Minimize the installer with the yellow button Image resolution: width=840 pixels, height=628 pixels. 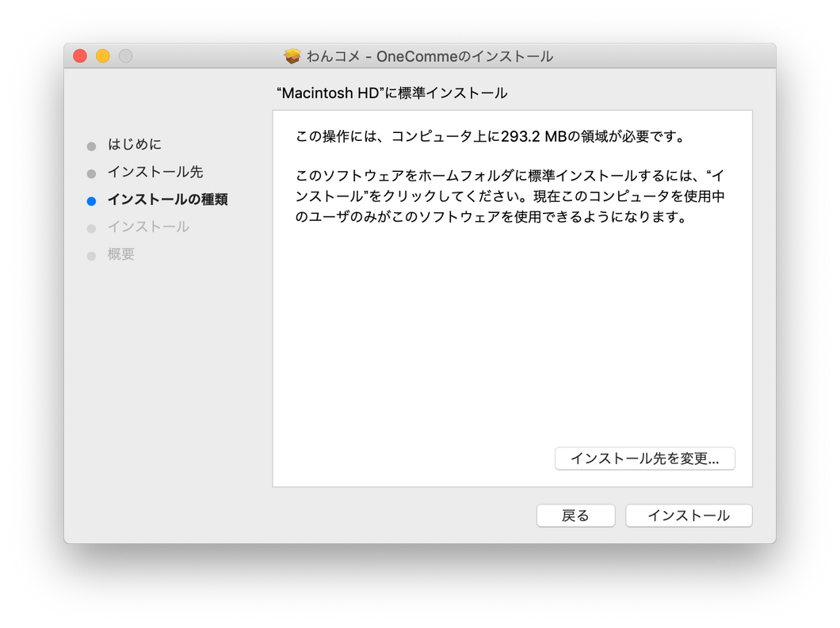(103, 56)
